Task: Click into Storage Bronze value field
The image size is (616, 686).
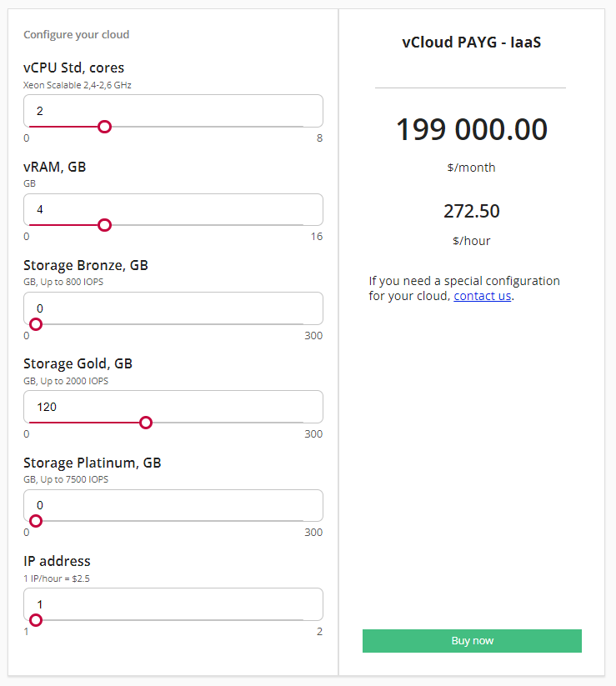Action: (173, 308)
